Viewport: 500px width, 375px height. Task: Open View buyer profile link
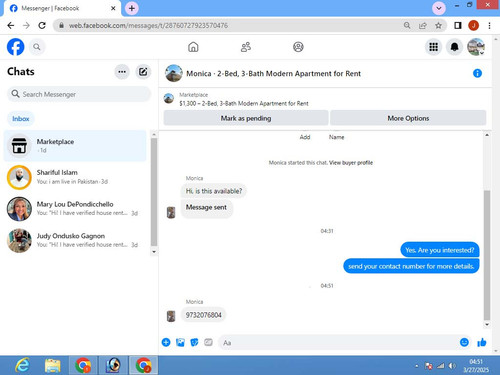pos(351,163)
